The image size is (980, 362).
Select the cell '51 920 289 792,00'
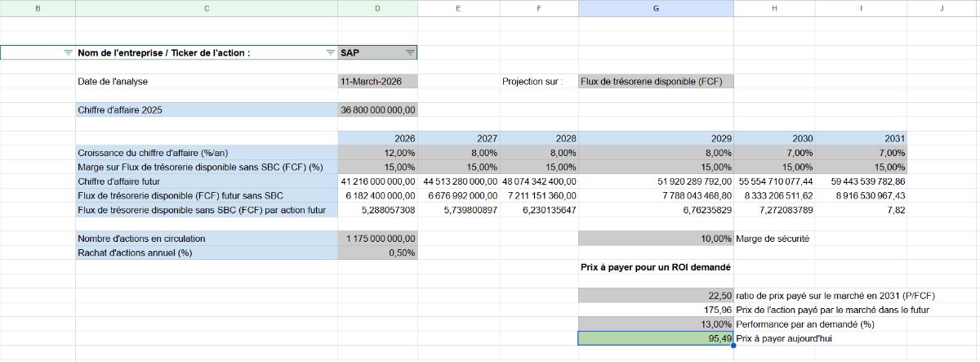click(656, 181)
